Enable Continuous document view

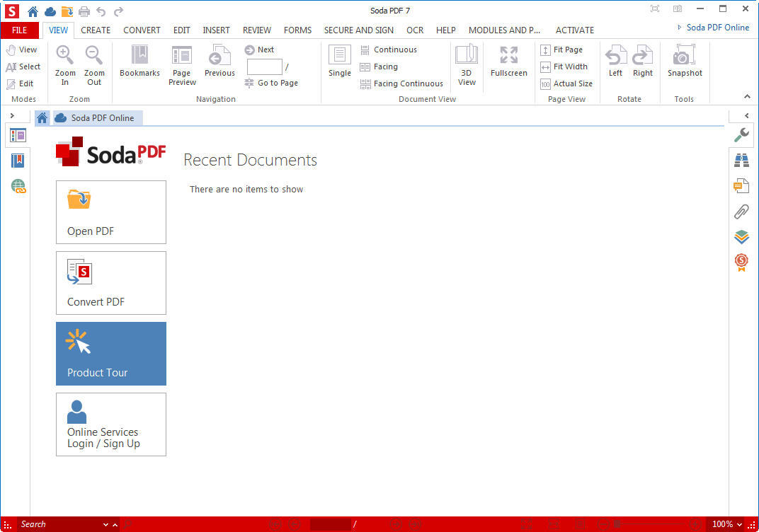point(389,50)
